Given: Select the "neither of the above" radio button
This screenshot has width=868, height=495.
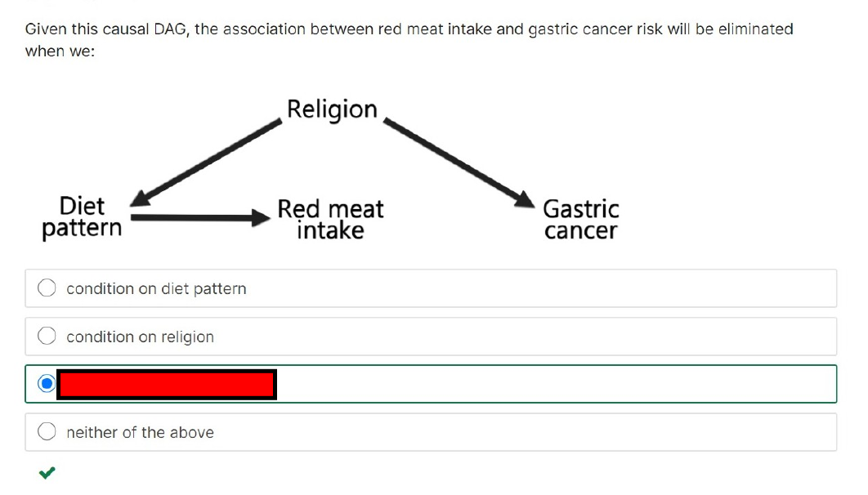Looking at the screenshot, I should [x=47, y=431].
